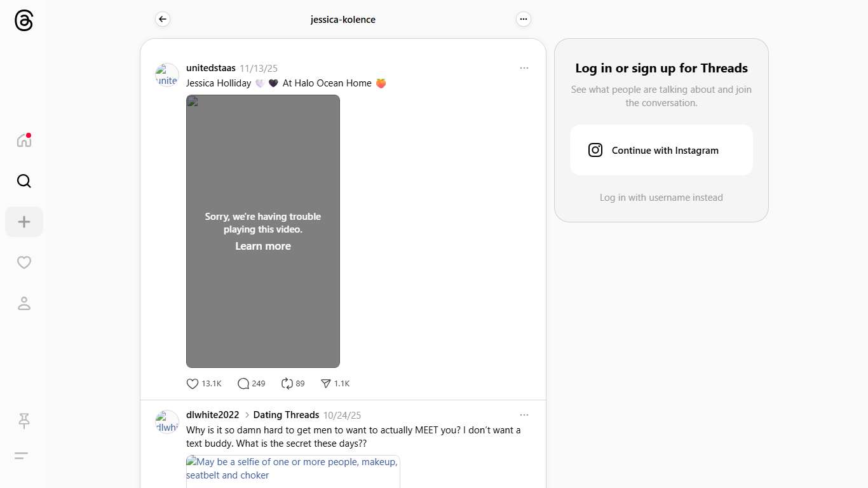Go back using the arrow button
Image resolution: width=868 pixels, height=488 pixels.
(163, 20)
